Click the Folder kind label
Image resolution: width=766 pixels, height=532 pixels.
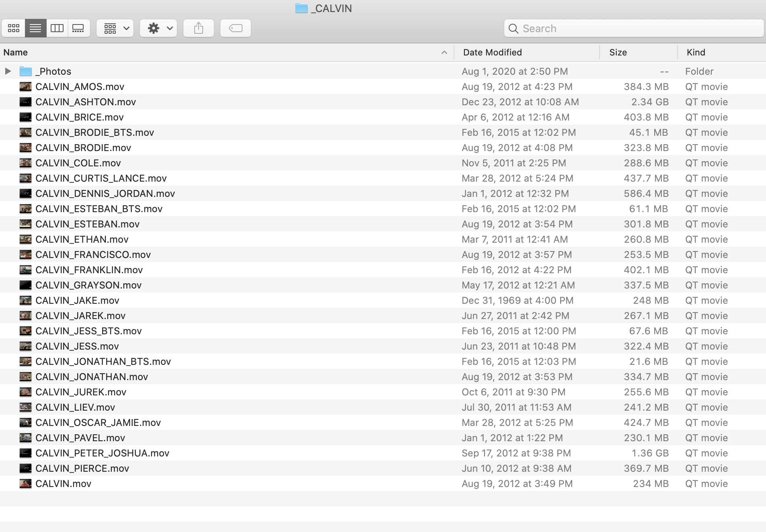(699, 71)
